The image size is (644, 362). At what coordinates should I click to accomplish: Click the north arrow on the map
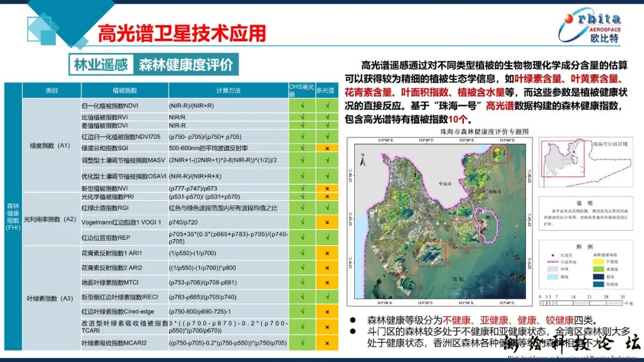click(363, 160)
